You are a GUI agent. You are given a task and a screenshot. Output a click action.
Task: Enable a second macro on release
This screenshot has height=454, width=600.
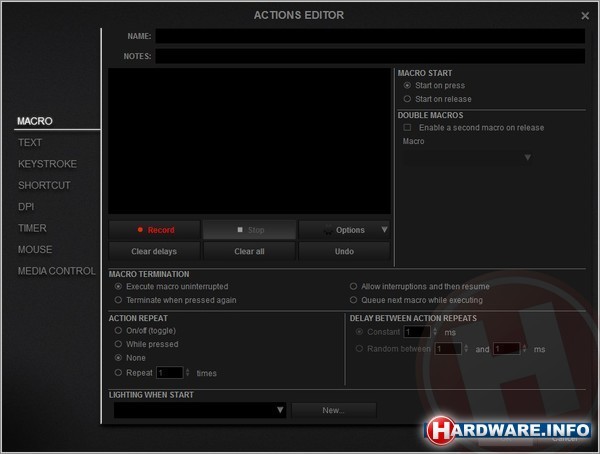(x=407, y=127)
